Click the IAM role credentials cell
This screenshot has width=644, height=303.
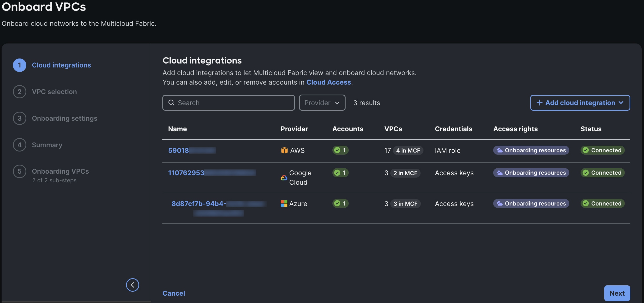click(x=447, y=150)
